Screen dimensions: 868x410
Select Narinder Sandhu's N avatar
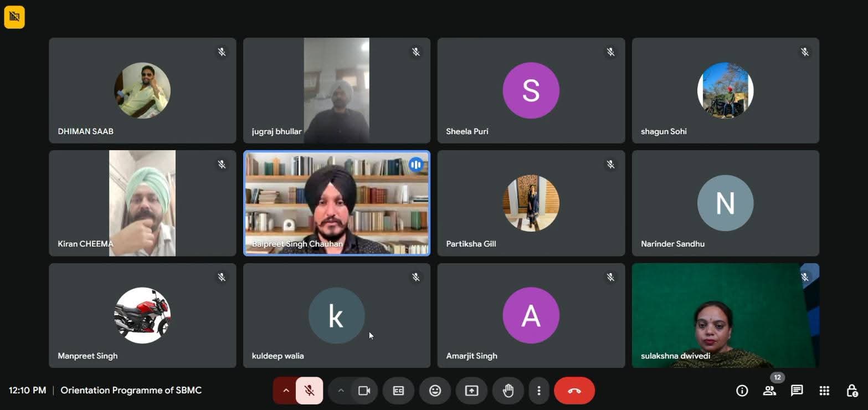[x=726, y=203]
